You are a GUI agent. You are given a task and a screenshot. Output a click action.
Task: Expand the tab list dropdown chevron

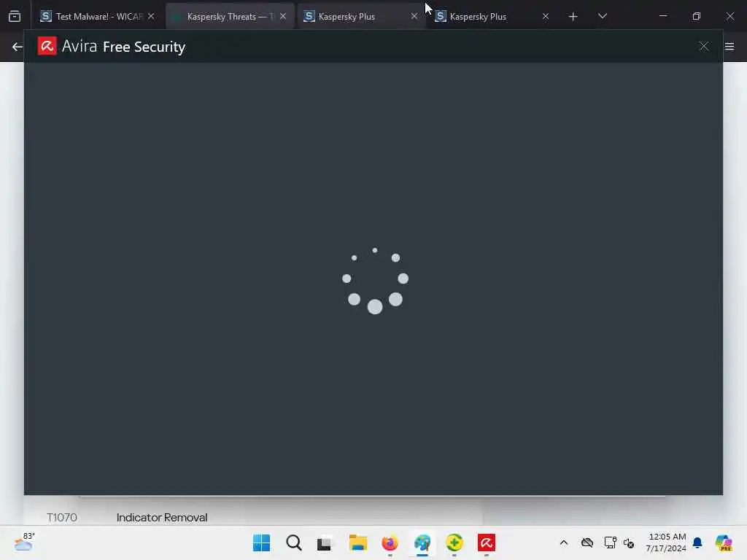(x=602, y=16)
